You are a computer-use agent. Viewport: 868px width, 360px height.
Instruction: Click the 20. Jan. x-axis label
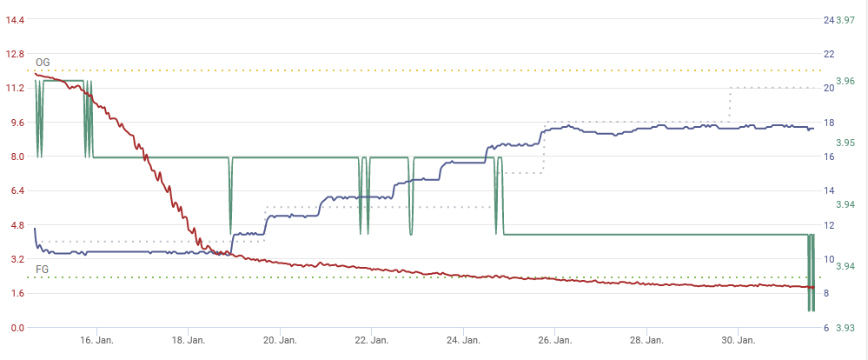click(x=280, y=340)
